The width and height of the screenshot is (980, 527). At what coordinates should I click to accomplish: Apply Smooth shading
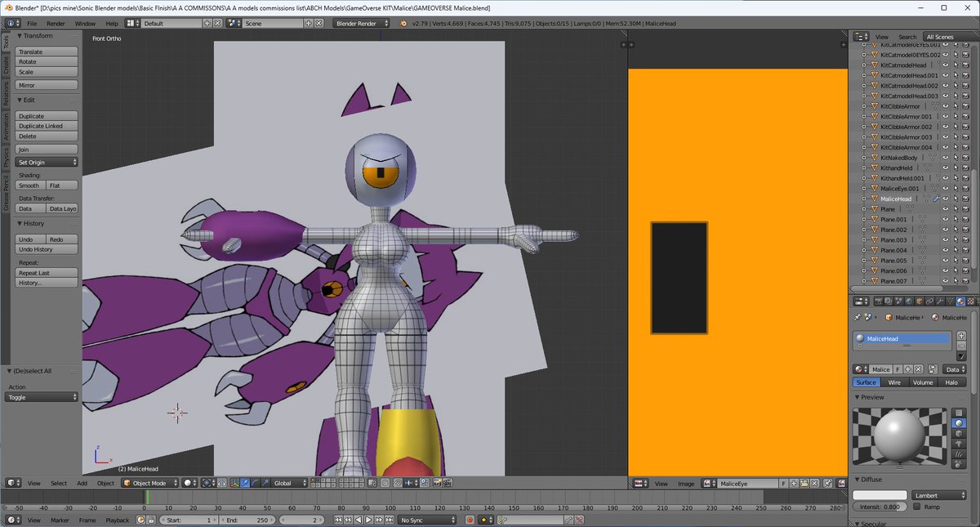click(30, 185)
